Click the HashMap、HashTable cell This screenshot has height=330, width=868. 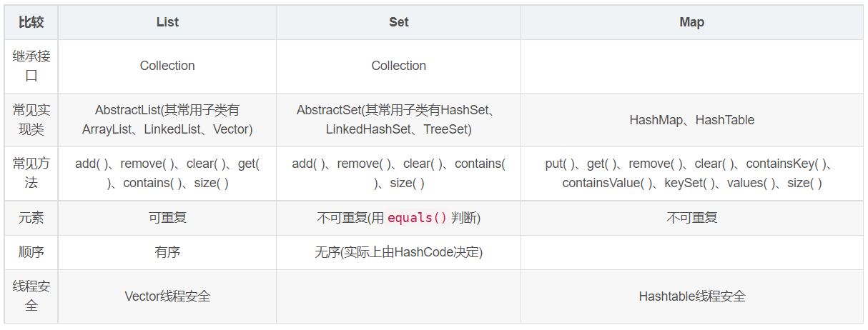691,120
